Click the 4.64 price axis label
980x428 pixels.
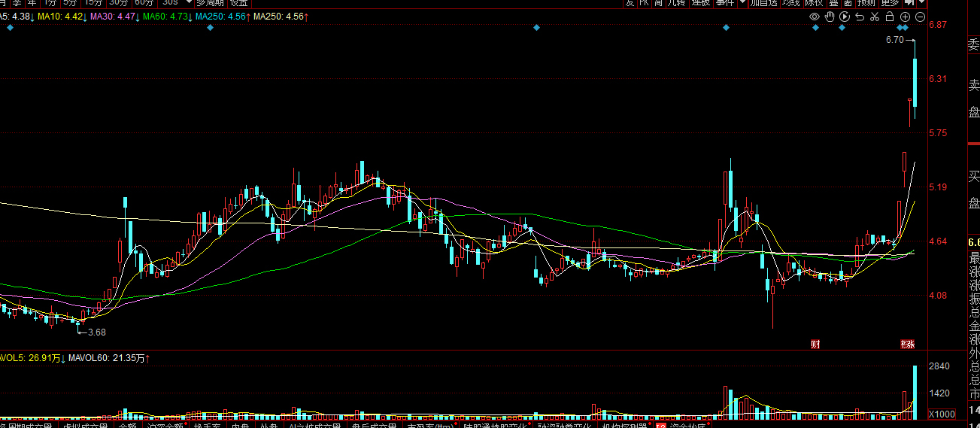coord(937,241)
